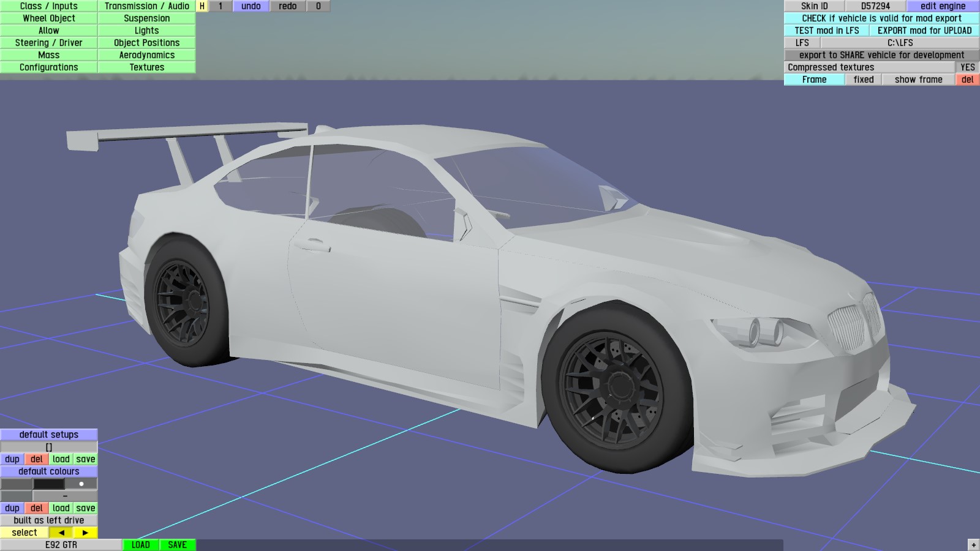Click the yellow H button
The height and width of the screenshot is (551, 980).
[x=202, y=6]
